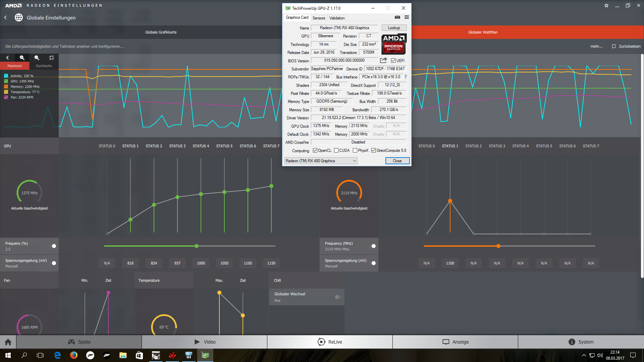This screenshot has width=644, height=362.
Task: Click the back arrow beside Globale Einstellungen
Action: [6, 17]
